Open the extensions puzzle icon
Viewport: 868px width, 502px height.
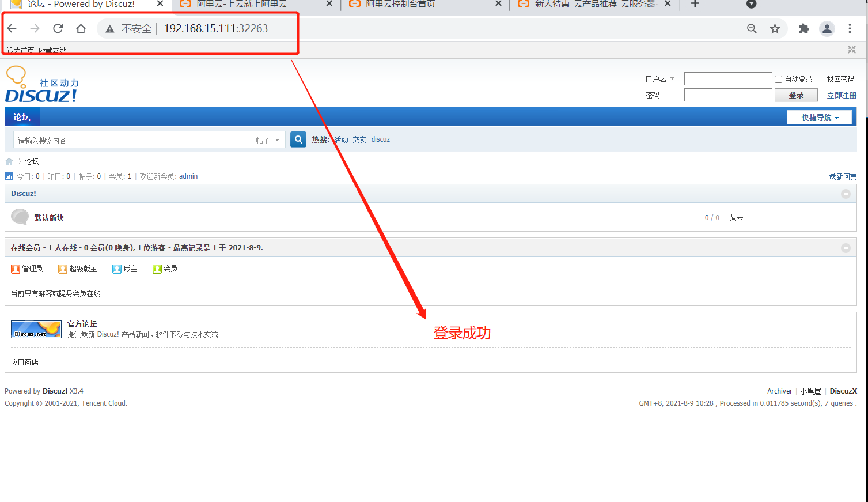click(x=803, y=28)
